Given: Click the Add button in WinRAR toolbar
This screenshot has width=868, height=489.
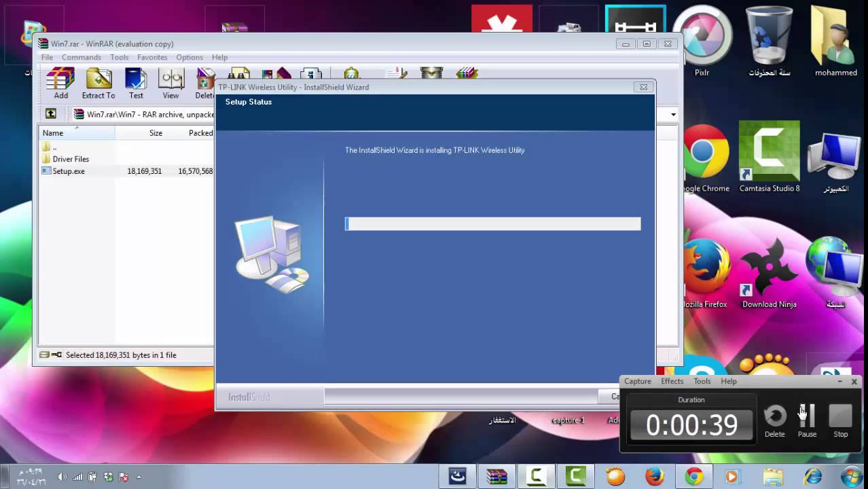Looking at the screenshot, I should 60,84.
